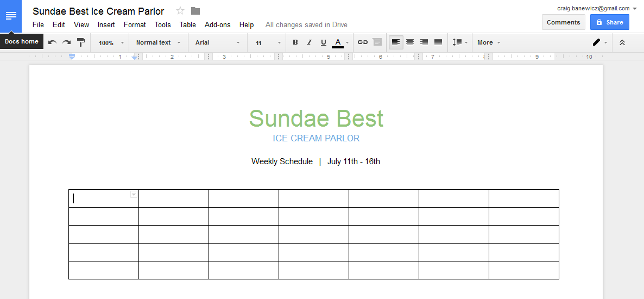644x299 pixels.
Task: Align text left
Action: tap(396, 42)
